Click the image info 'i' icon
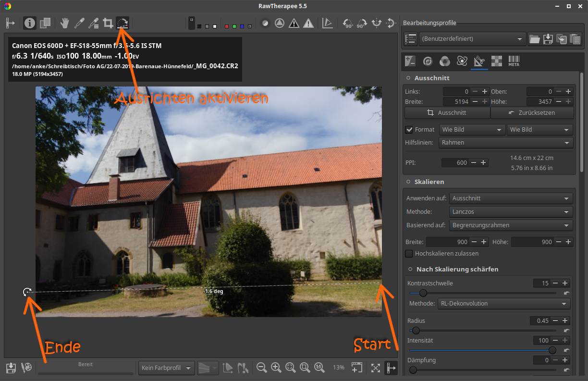 click(x=30, y=23)
